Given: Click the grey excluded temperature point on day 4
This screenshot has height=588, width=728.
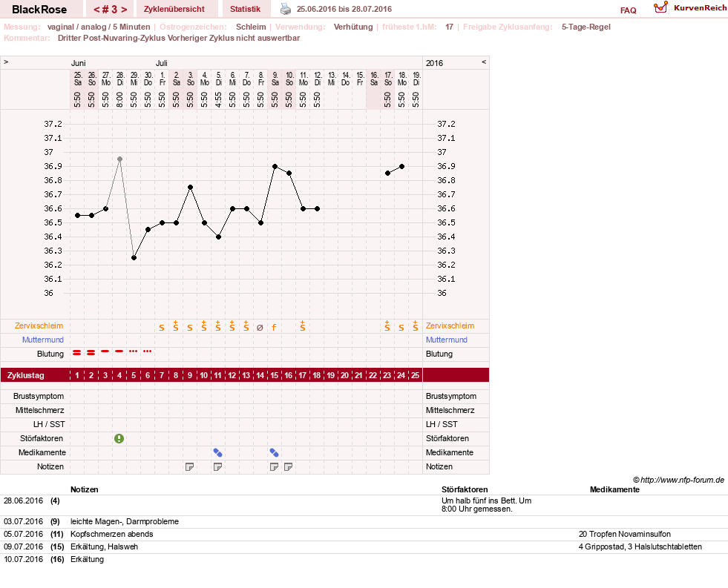Looking at the screenshot, I should [119, 159].
